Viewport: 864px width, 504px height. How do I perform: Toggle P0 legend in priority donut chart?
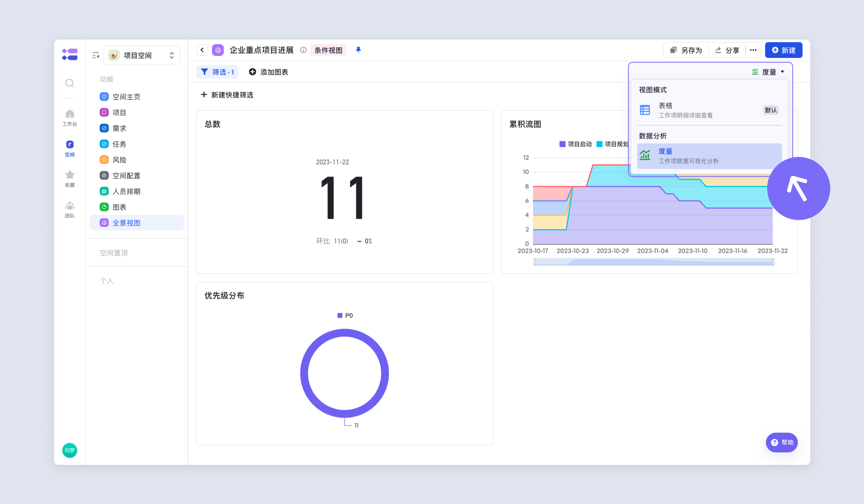pyautogui.click(x=345, y=315)
